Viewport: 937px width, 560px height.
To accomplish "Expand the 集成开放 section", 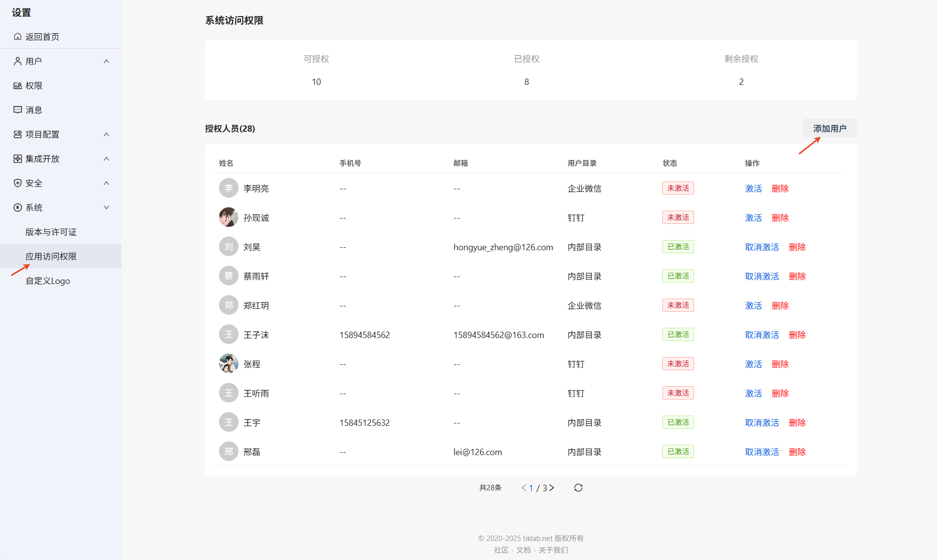I will click(x=106, y=159).
